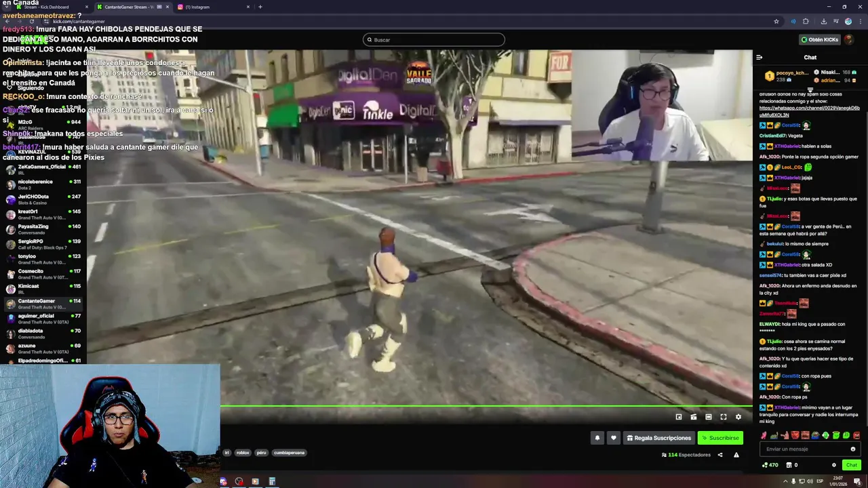Click the first emote in chat quick row
This screenshot has height=488, width=868.
coord(764,435)
